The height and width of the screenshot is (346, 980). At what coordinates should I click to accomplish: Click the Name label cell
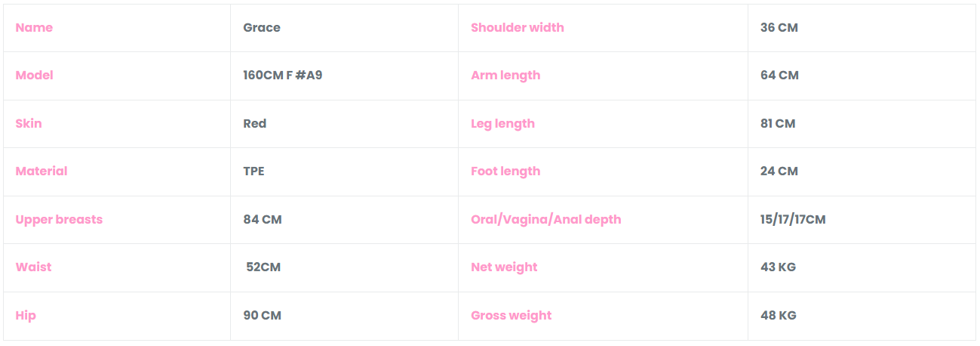coord(34,28)
